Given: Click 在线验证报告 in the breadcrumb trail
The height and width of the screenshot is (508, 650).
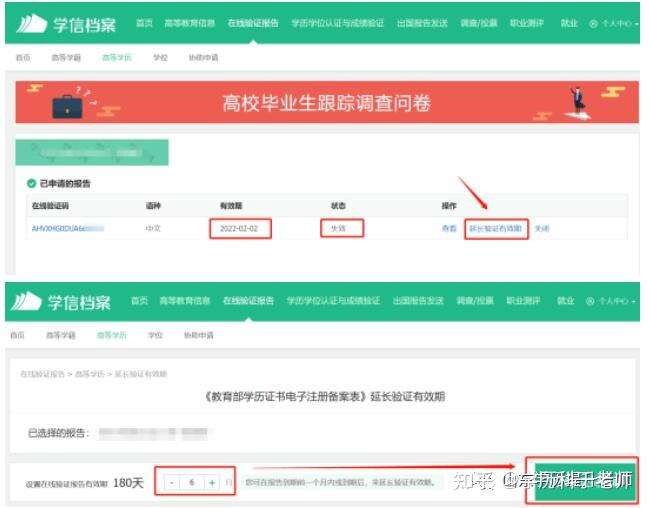Looking at the screenshot, I should 42,374.
